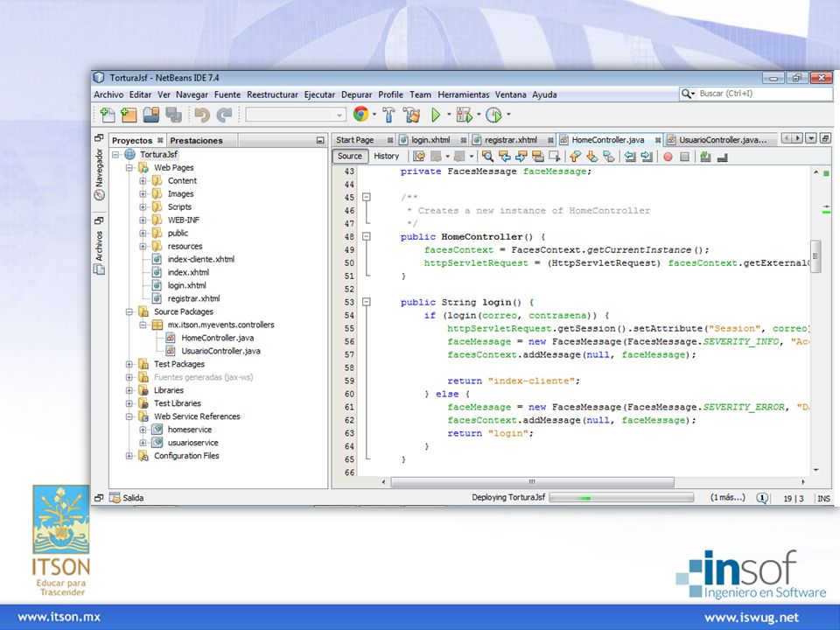Click the editor vertical scrollbar thumb
840x630 pixels.
tap(815, 256)
